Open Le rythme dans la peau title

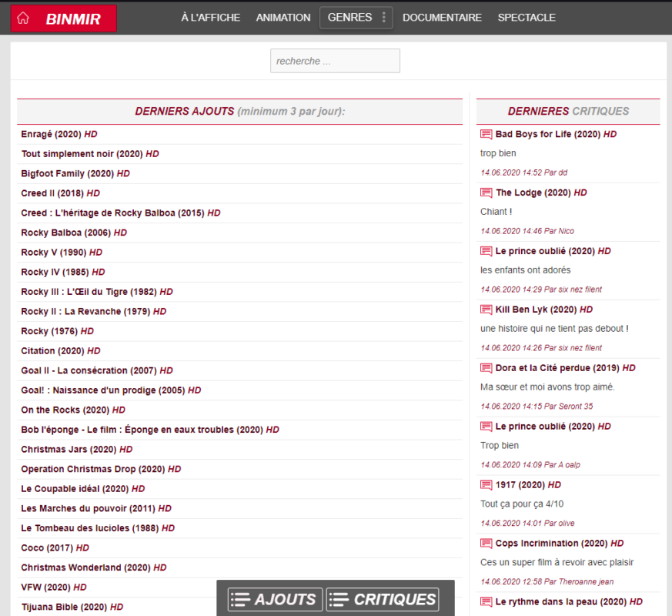point(569,602)
